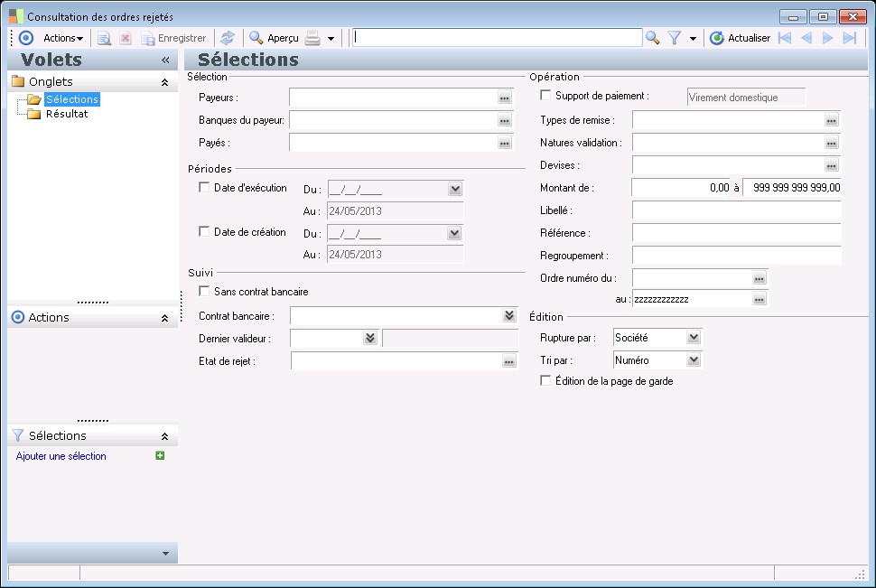
Task: Open the Rupture par dropdown
Action: pos(693,338)
